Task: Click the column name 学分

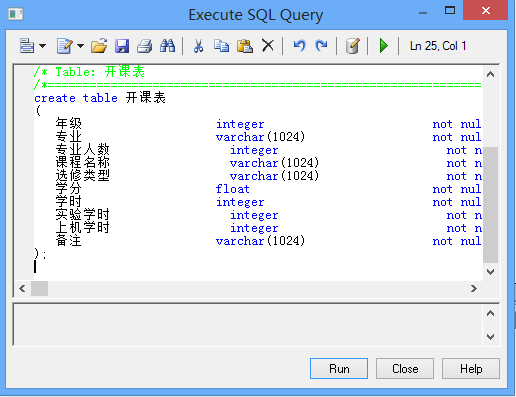Action: point(68,189)
